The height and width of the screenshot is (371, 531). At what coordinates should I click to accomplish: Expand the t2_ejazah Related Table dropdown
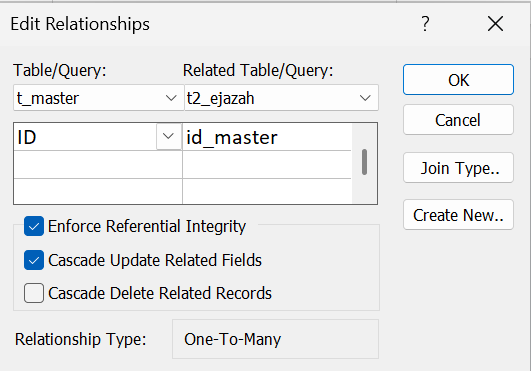pos(365,98)
